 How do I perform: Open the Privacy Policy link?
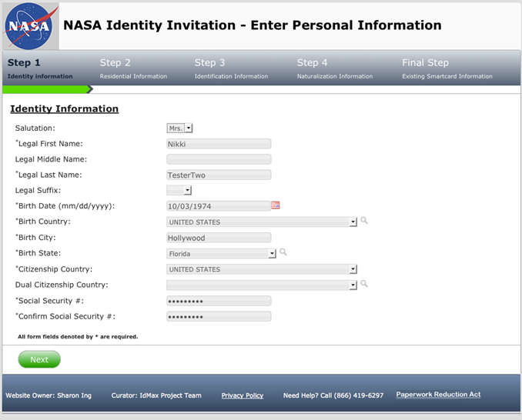[x=242, y=395]
